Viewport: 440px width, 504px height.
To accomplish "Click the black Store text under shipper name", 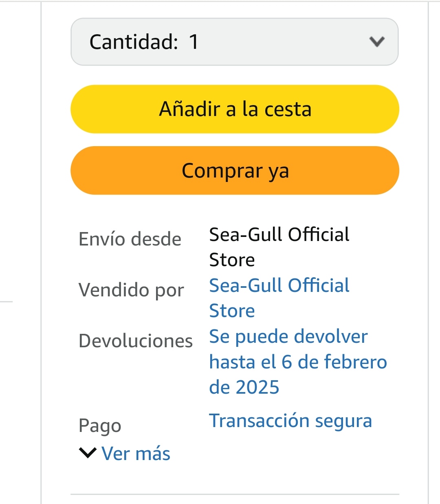I will click(x=232, y=260).
